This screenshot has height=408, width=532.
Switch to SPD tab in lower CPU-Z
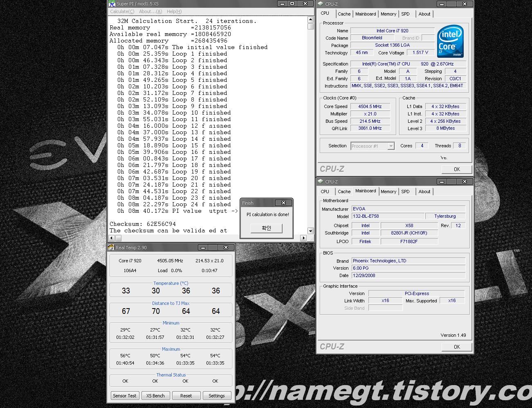[405, 192]
